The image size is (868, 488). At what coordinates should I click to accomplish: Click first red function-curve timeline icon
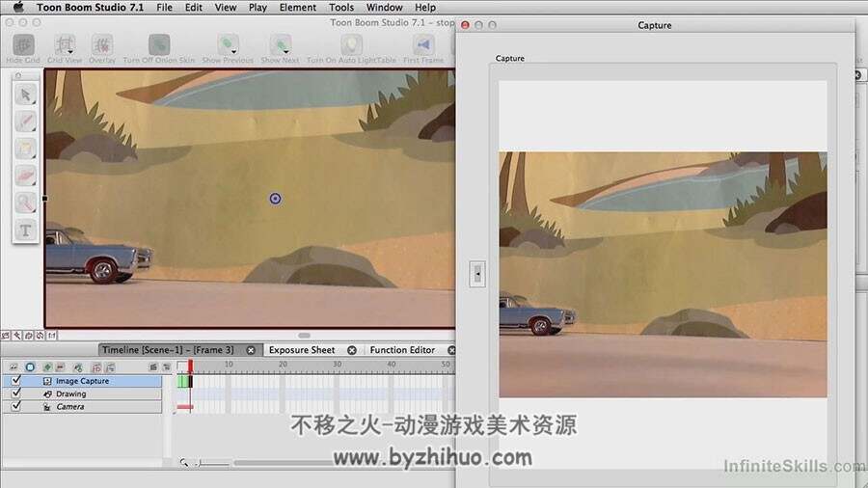96,366
